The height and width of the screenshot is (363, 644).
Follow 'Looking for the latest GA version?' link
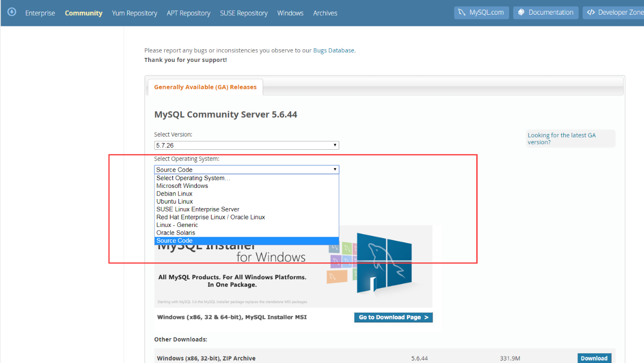tap(562, 139)
